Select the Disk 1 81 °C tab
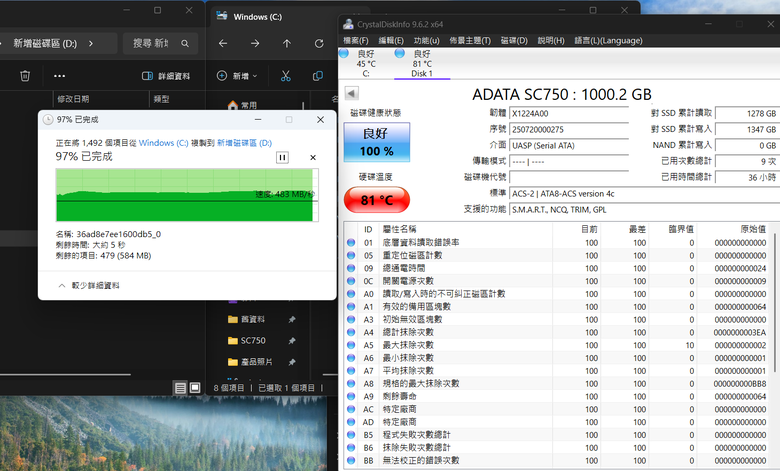Image resolution: width=780 pixels, height=471 pixels. 422,64
